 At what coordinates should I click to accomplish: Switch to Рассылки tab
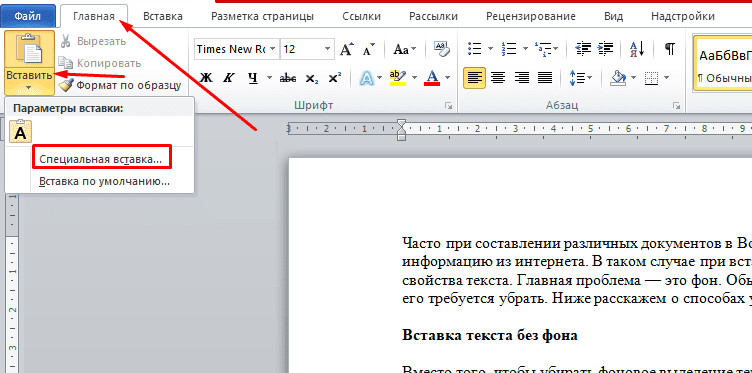tap(433, 16)
